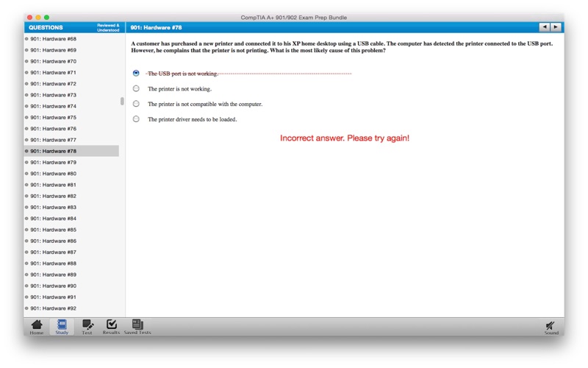Pick 'The printer is not compatible with the computer'
This screenshot has height=368, width=588.
pyautogui.click(x=136, y=104)
